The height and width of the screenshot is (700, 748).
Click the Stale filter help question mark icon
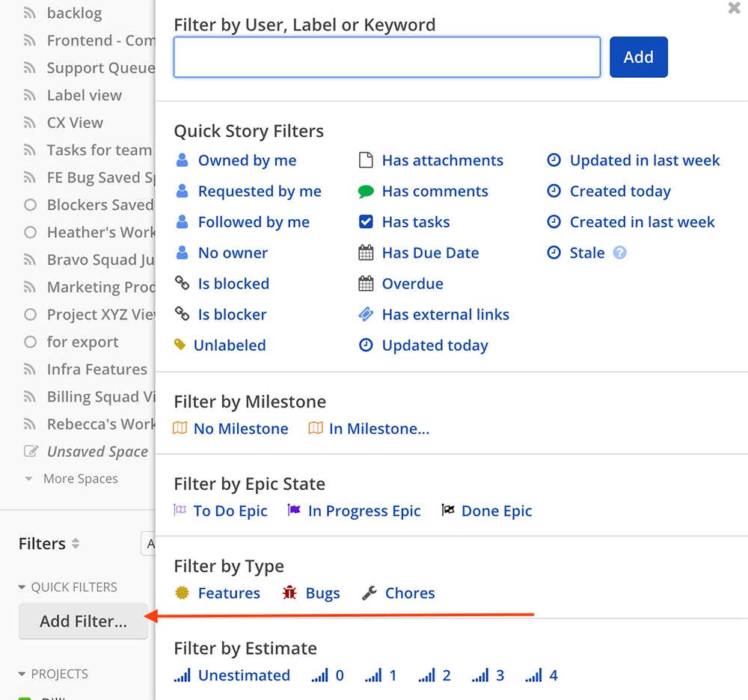pos(619,252)
